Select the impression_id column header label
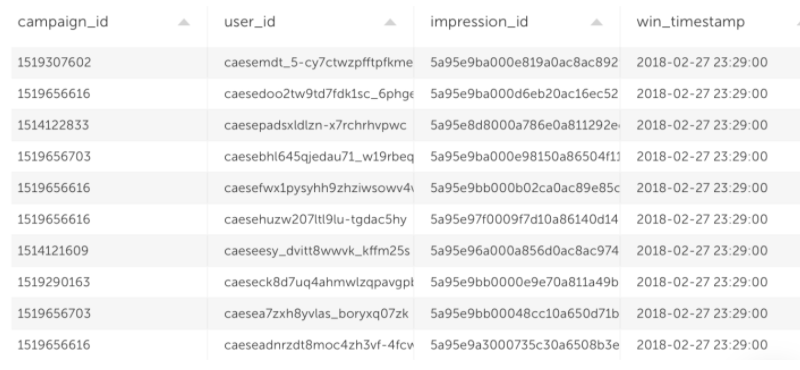 pyautogui.click(x=479, y=22)
